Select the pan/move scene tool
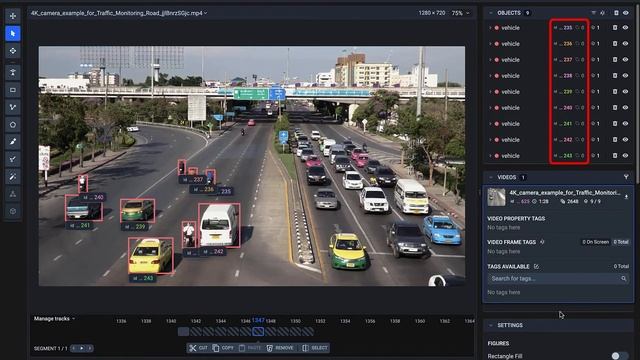 coord(13,16)
